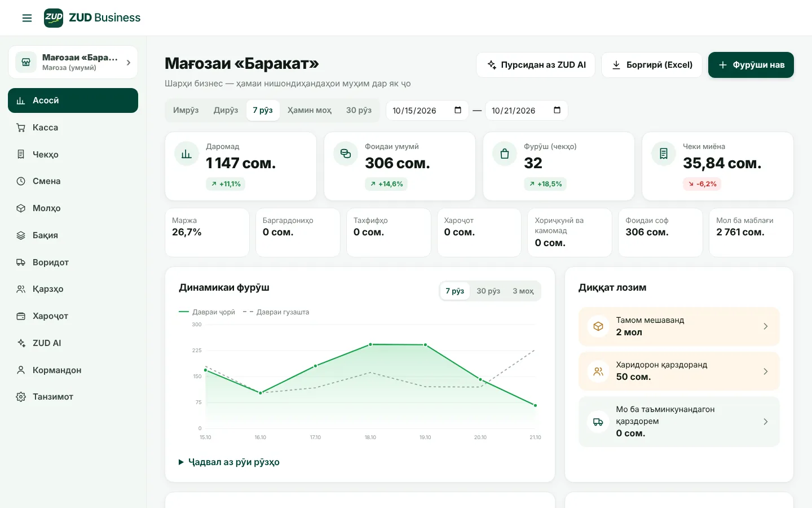Go to the Асосӣ dashboard page

[x=73, y=100]
